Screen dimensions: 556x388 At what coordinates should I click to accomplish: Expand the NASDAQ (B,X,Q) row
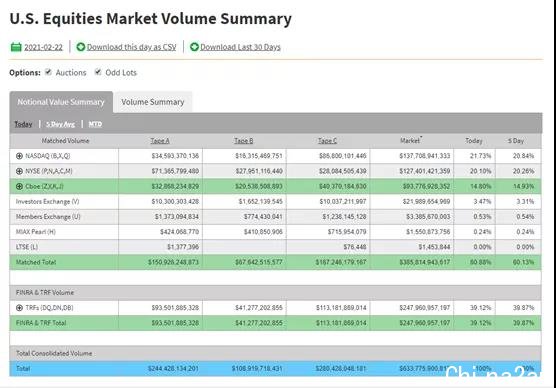(20, 156)
